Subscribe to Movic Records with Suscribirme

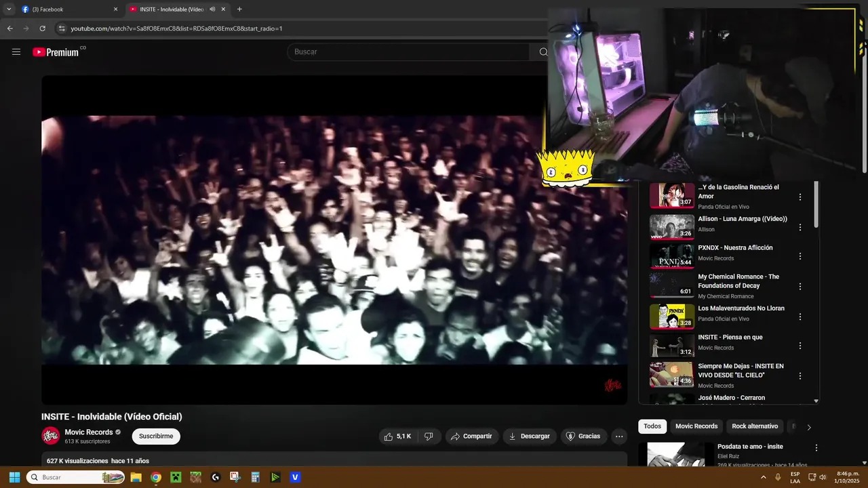[156, 436]
